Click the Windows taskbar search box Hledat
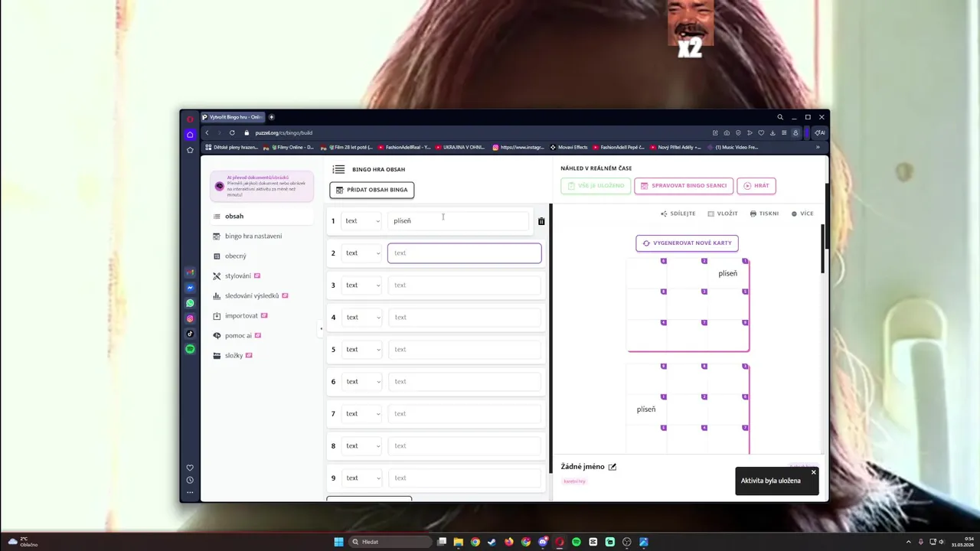This screenshot has height=551, width=980. click(390, 542)
